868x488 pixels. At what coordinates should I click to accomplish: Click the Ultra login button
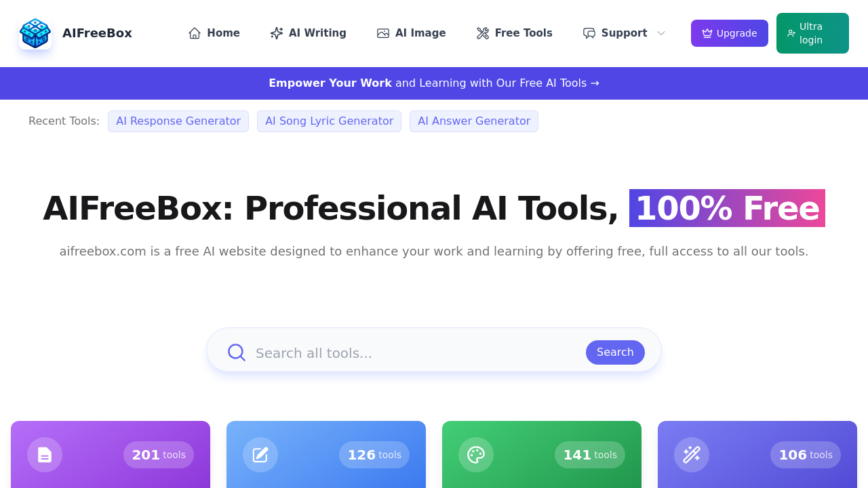click(812, 33)
